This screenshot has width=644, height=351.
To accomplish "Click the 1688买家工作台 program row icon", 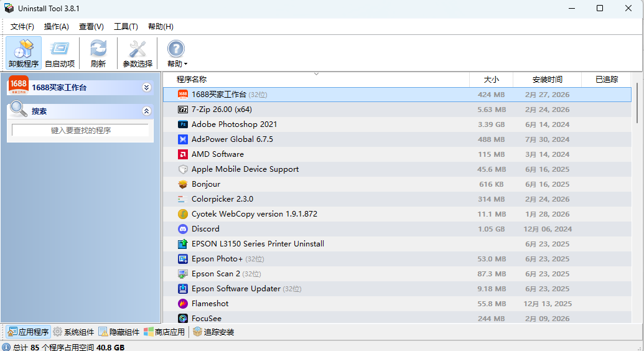I will pos(183,95).
